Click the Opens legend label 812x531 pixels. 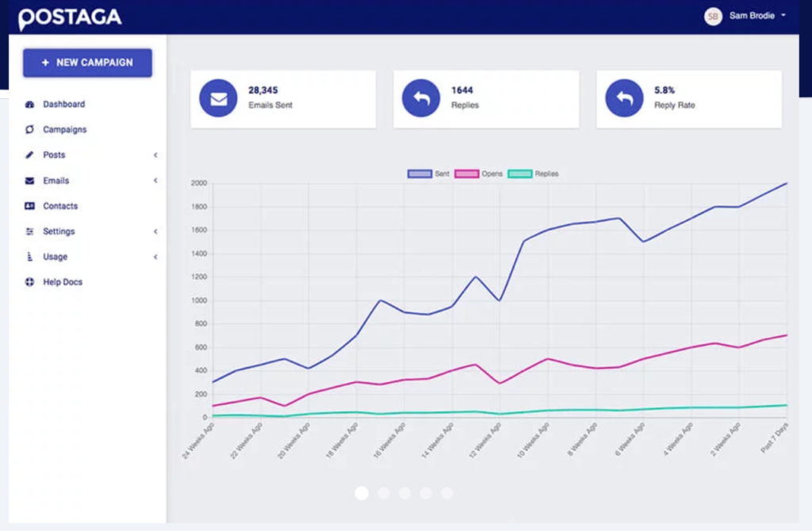[492, 174]
